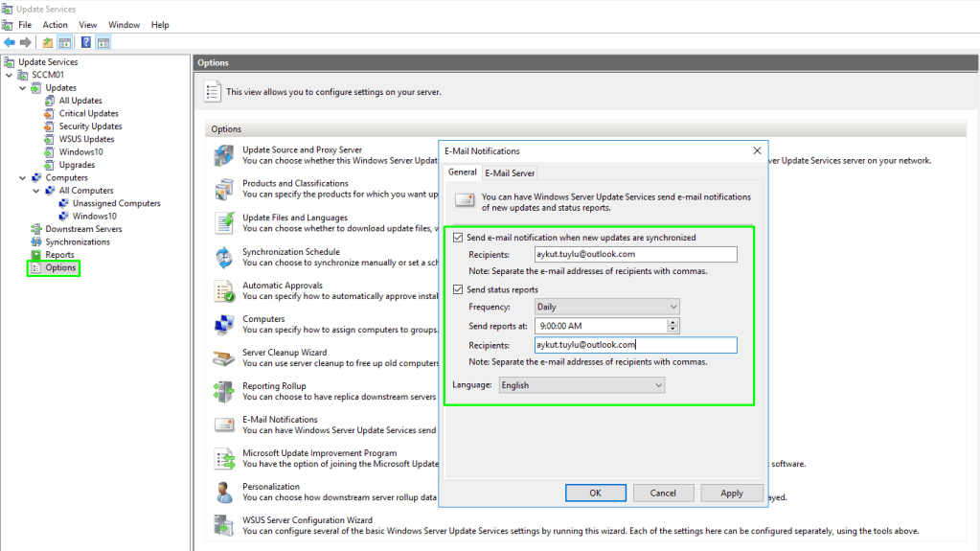
Task: Toggle the Send status reports checkbox
Action: [459, 289]
